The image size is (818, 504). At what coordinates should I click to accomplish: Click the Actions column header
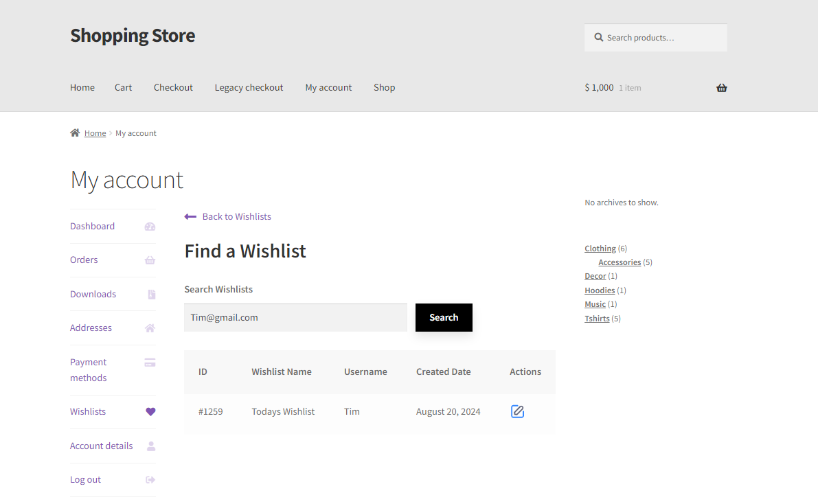click(x=525, y=371)
